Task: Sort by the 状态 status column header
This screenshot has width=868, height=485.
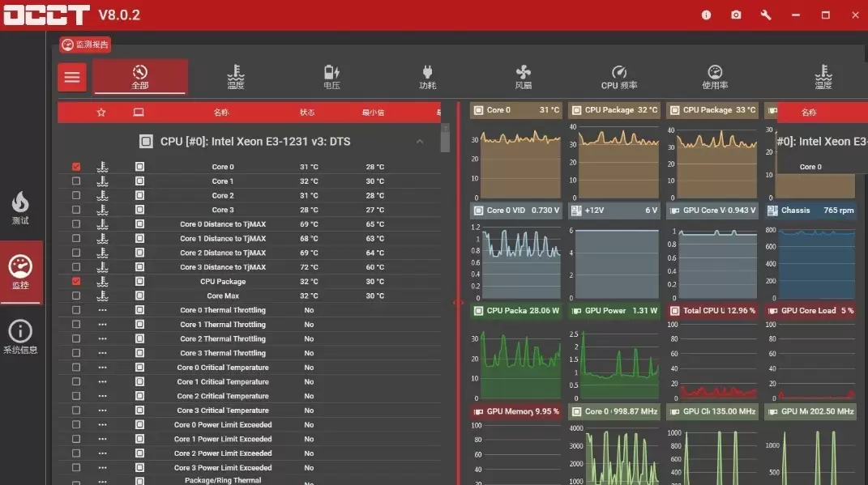Action: pyautogui.click(x=307, y=113)
